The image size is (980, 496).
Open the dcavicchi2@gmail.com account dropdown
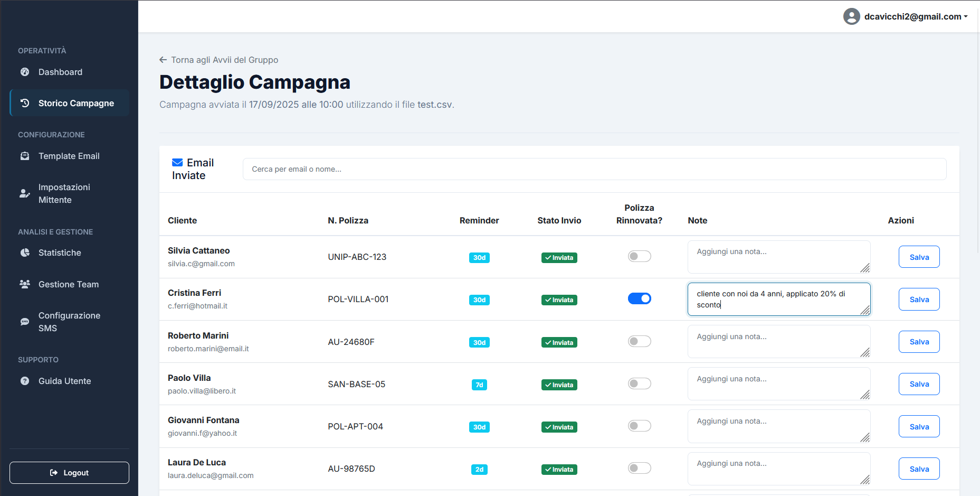(x=906, y=16)
